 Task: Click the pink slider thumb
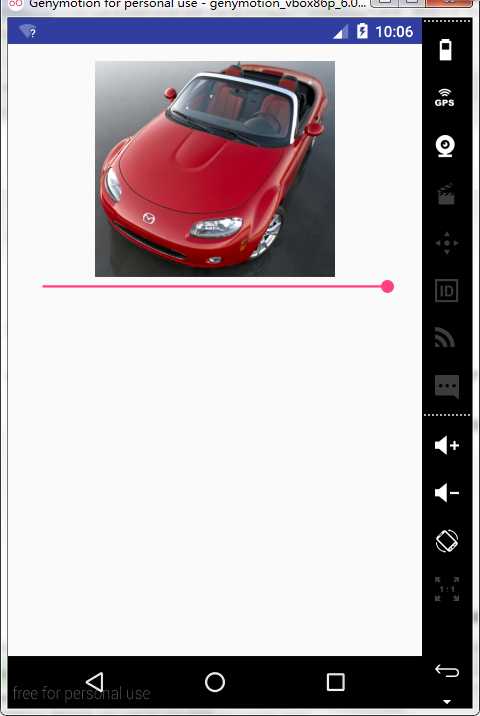pos(387,286)
